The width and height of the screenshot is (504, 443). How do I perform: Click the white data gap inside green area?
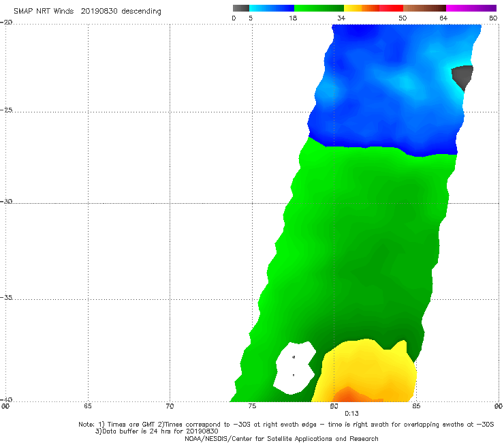[x=294, y=367]
